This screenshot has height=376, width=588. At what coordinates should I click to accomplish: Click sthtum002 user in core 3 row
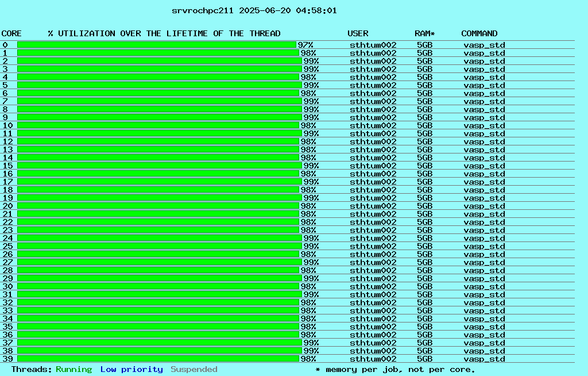click(x=373, y=69)
